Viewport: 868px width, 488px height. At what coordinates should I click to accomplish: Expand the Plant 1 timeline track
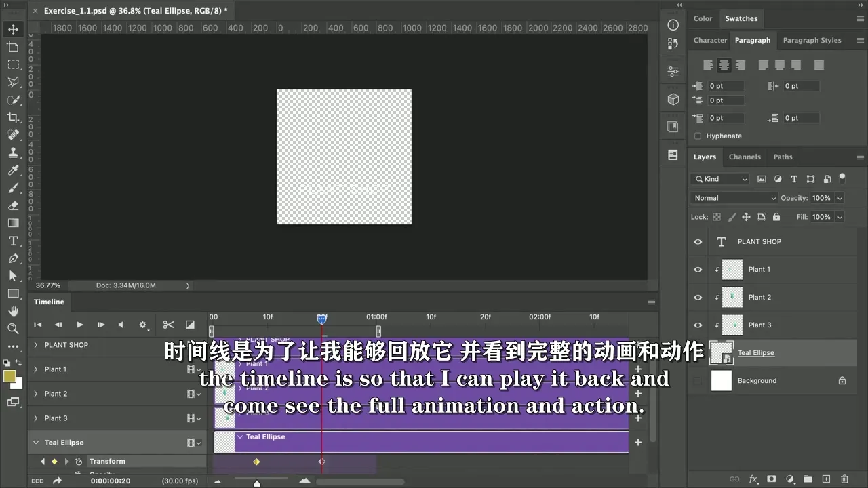pos(36,369)
